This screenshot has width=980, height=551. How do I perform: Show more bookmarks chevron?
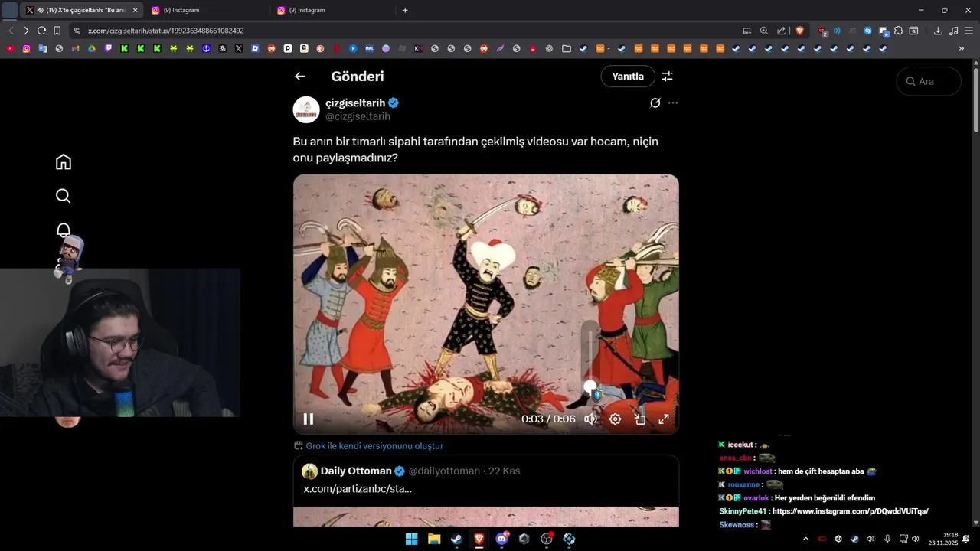pyautogui.click(x=962, y=48)
